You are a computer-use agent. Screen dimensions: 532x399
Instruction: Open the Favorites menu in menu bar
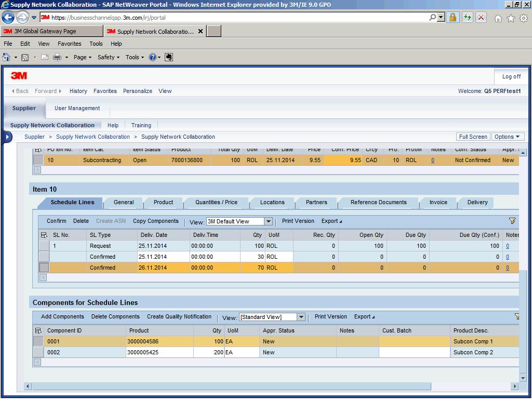[69, 44]
